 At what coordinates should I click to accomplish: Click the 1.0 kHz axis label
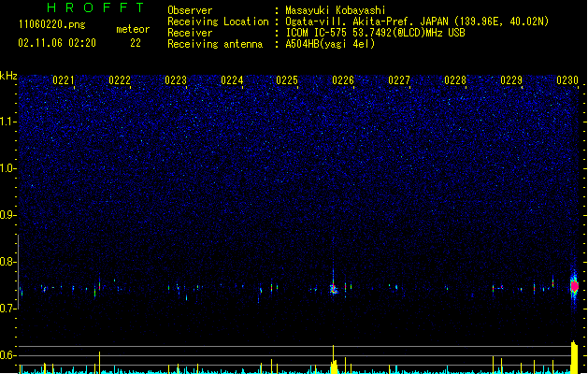tap(8, 168)
